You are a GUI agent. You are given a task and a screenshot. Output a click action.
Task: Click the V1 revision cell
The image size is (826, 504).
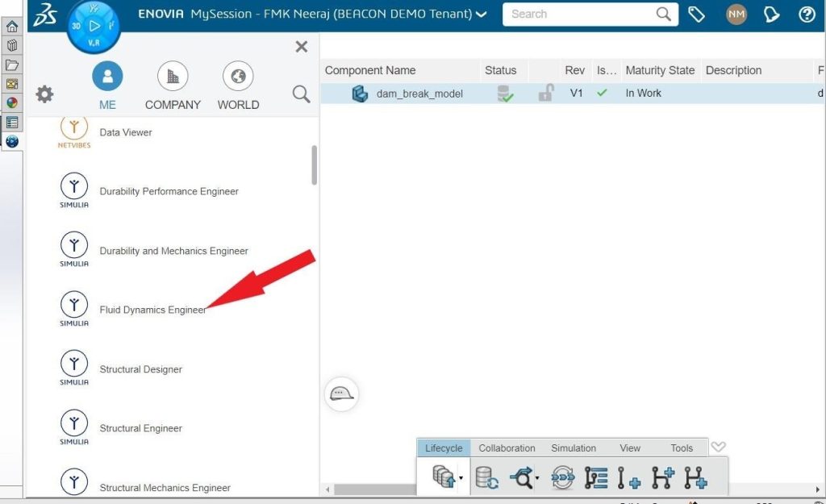576,94
